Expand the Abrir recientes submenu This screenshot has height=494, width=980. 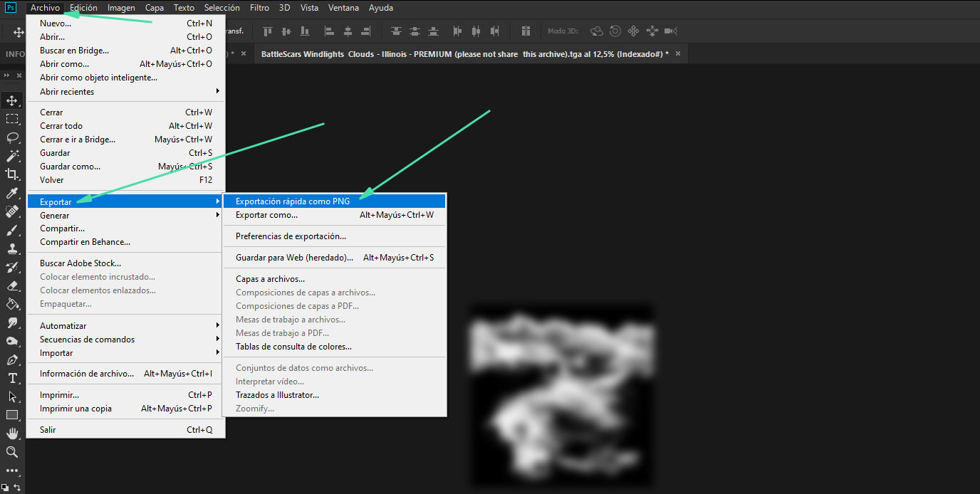click(x=126, y=91)
